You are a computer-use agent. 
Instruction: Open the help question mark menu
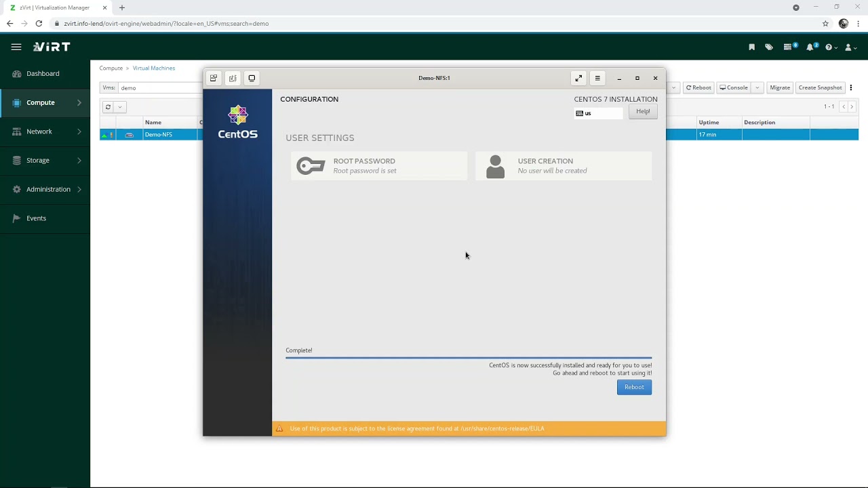(x=831, y=47)
